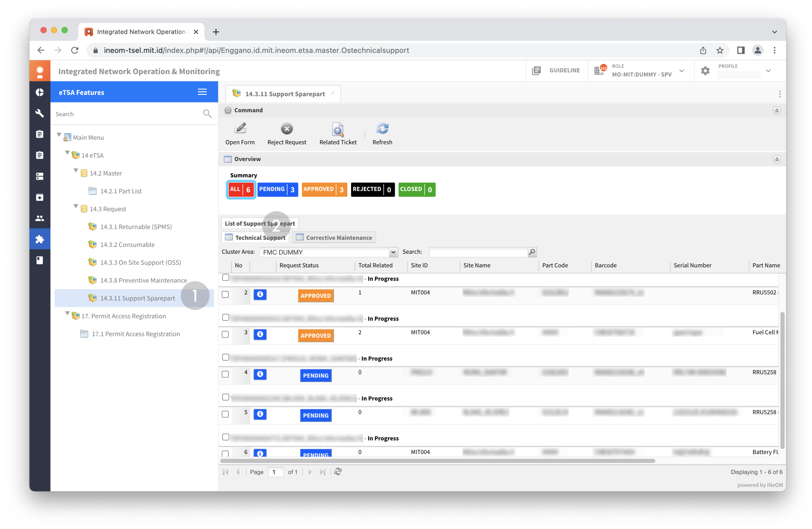
Task: Collapse the 14 eTSA tree node
Action: tap(67, 153)
